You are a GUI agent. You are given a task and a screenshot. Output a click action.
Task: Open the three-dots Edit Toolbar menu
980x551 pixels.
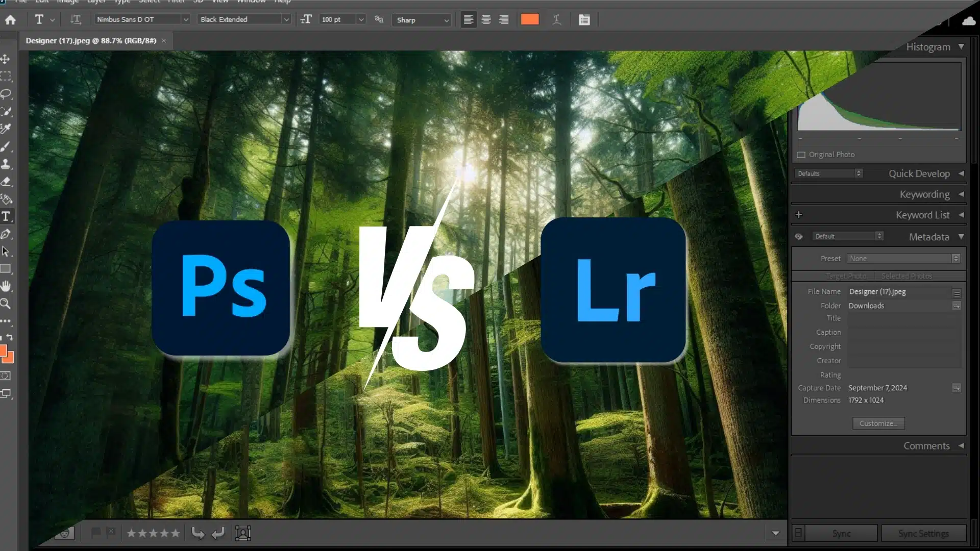point(6,321)
